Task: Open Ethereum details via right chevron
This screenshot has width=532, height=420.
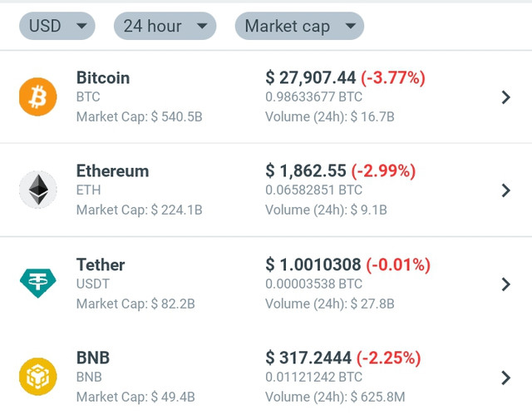Action: [506, 190]
